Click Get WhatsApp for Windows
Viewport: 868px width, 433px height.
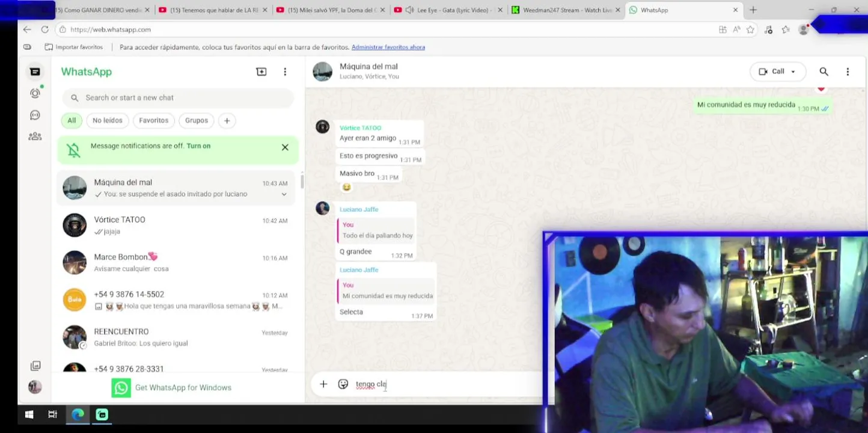[x=172, y=388]
